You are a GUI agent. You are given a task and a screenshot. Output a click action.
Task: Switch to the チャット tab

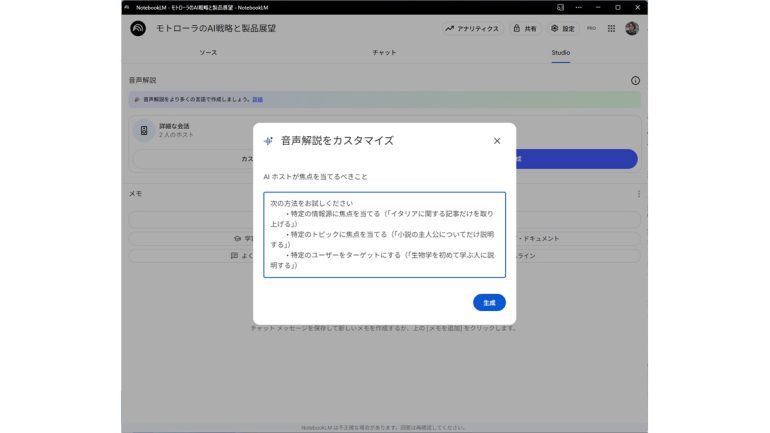tap(384, 53)
